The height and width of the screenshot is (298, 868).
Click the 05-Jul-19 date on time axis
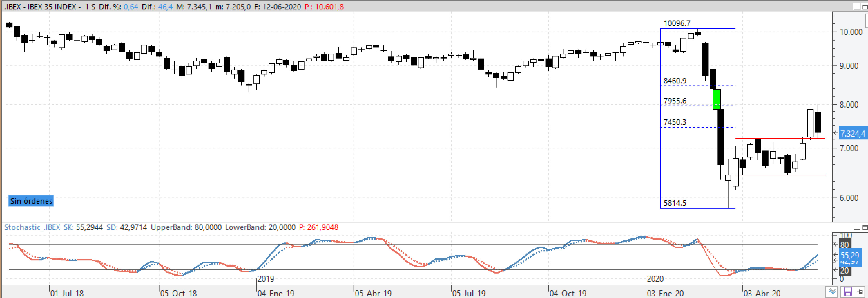(469, 293)
